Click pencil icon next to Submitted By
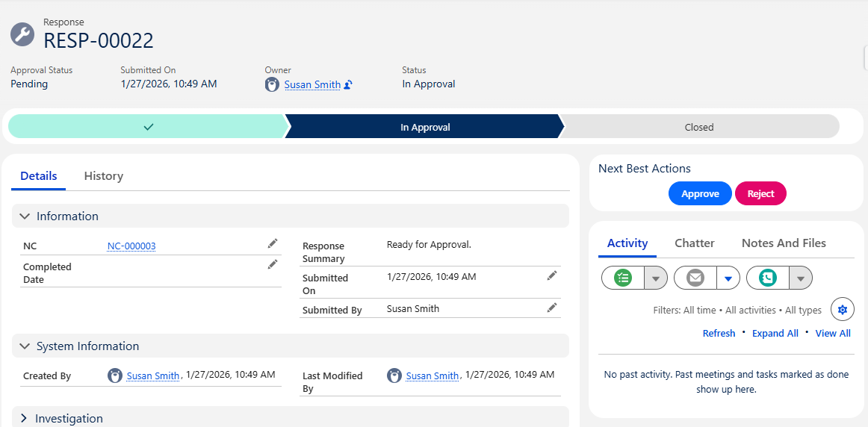Viewport: 868px width, 427px height. point(552,308)
